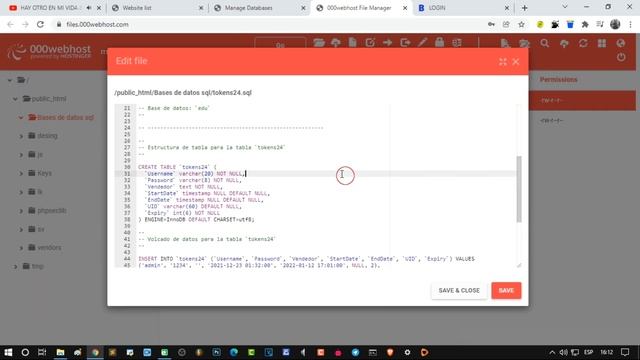The height and width of the screenshot is (360, 640).
Task: Click the globe language icon
Action: 621,43
